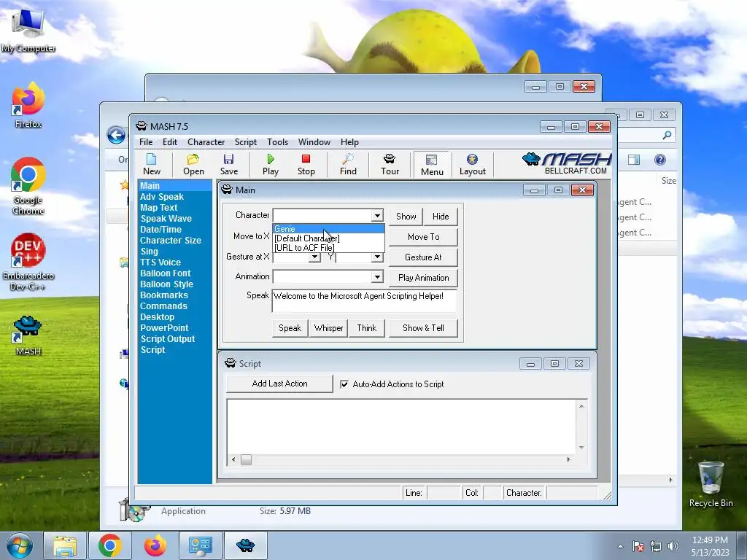Screen dimensions: 747x560
Task: Click the Move To button
Action: [x=424, y=237]
